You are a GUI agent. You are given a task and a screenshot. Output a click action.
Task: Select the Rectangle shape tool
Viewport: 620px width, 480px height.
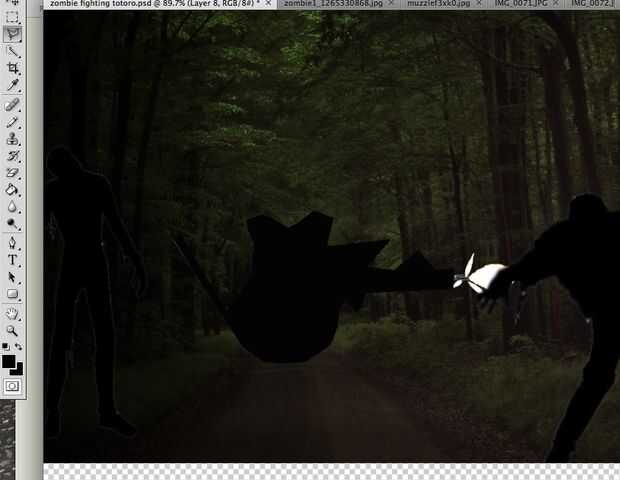tap(12, 294)
